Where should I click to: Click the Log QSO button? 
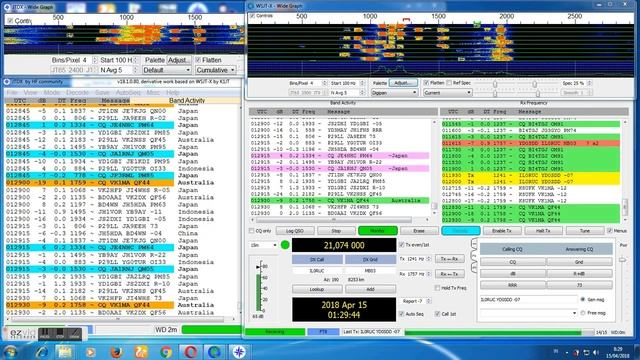tap(295, 231)
